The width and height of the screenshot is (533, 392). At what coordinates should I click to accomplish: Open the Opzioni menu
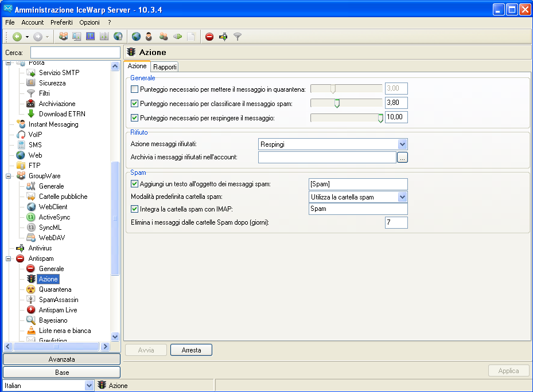[x=90, y=22]
